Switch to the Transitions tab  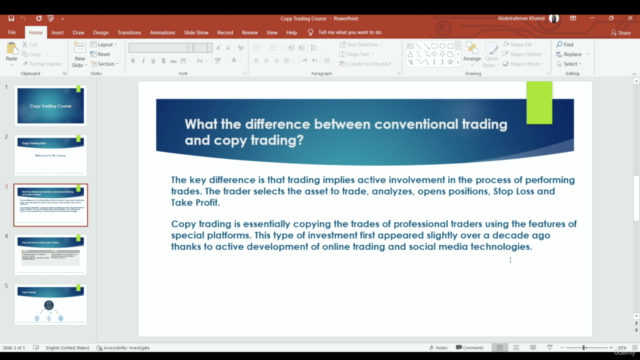tap(129, 32)
